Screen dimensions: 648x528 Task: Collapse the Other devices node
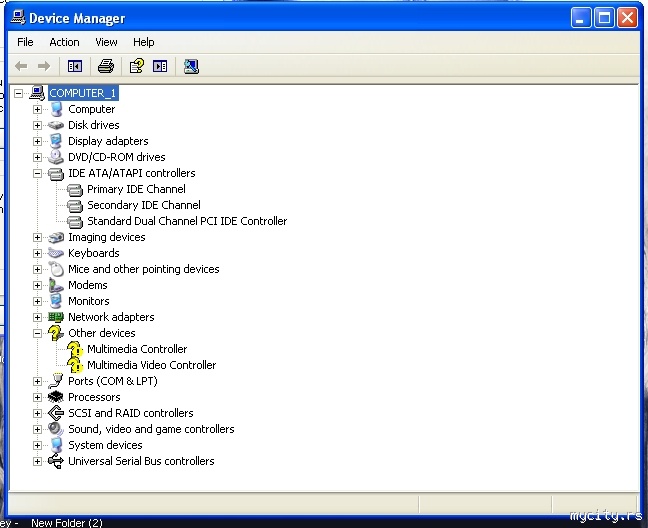[x=37, y=333]
